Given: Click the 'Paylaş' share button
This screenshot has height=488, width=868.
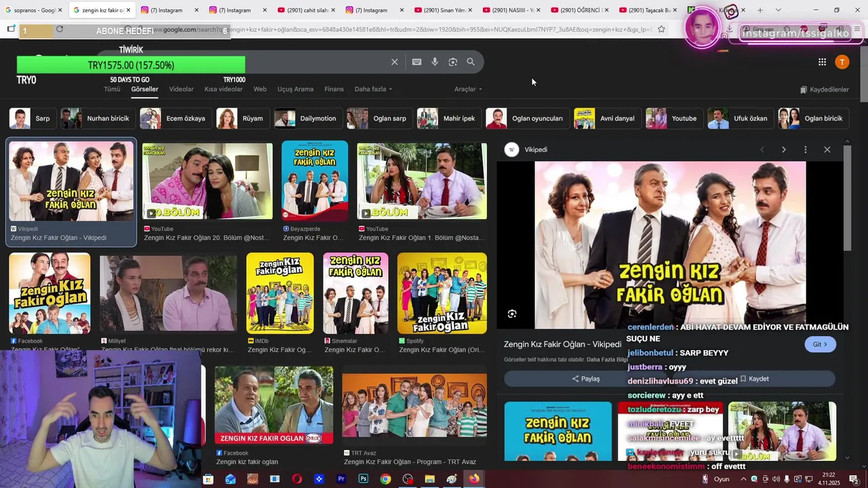Looking at the screenshot, I should click(x=586, y=379).
